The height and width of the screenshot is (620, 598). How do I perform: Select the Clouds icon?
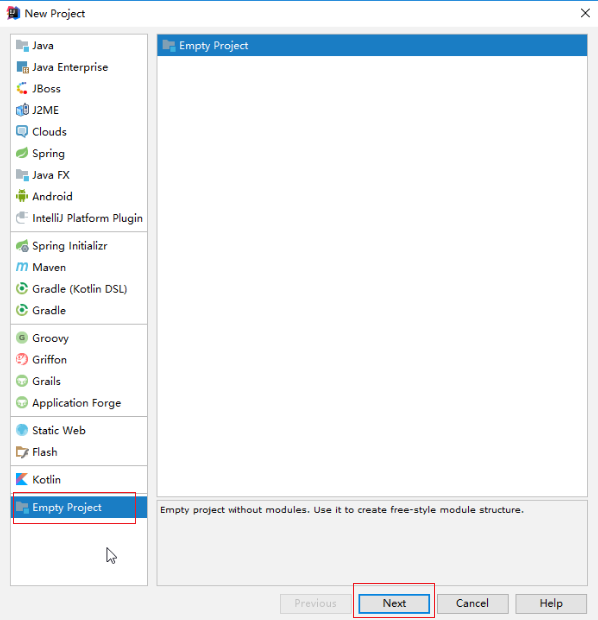tap(22, 131)
